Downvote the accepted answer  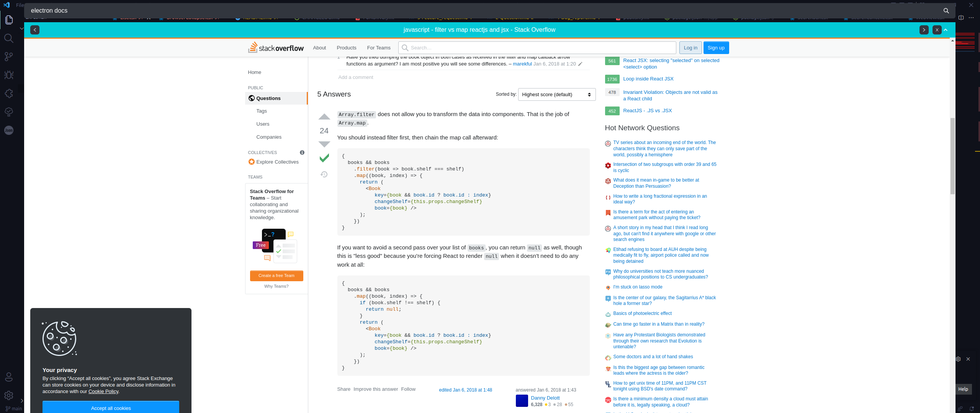324,144
